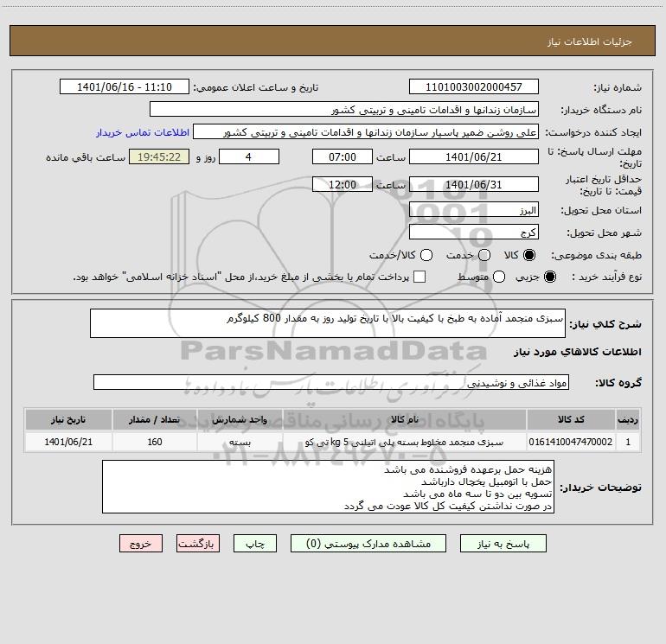The image size is (666, 644).
Task: Click the product name cell سبزی منجمد مخلوط
Action: (x=405, y=442)
